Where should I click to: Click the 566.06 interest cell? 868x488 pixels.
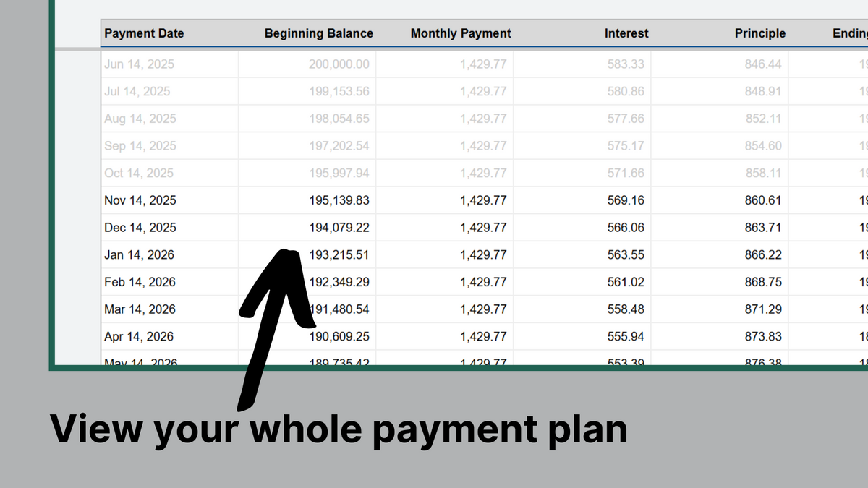(582, 228)
